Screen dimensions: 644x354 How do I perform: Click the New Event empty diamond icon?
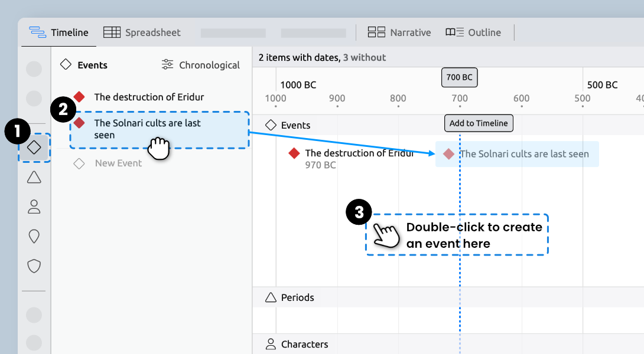(79, 163)
